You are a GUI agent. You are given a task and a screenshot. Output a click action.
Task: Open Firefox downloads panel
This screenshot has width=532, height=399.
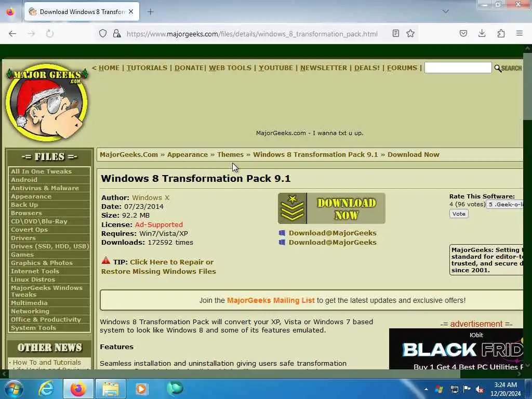click(x=482, y=33)
